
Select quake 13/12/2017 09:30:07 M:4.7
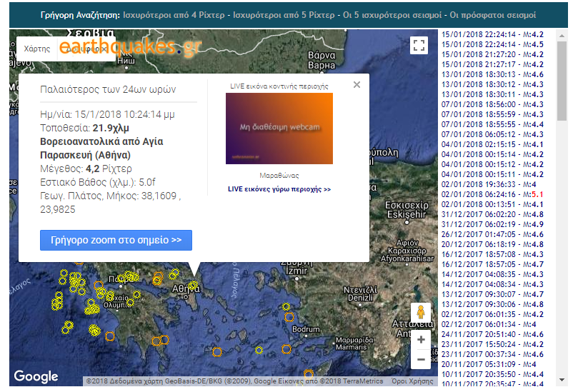[492, 294]
